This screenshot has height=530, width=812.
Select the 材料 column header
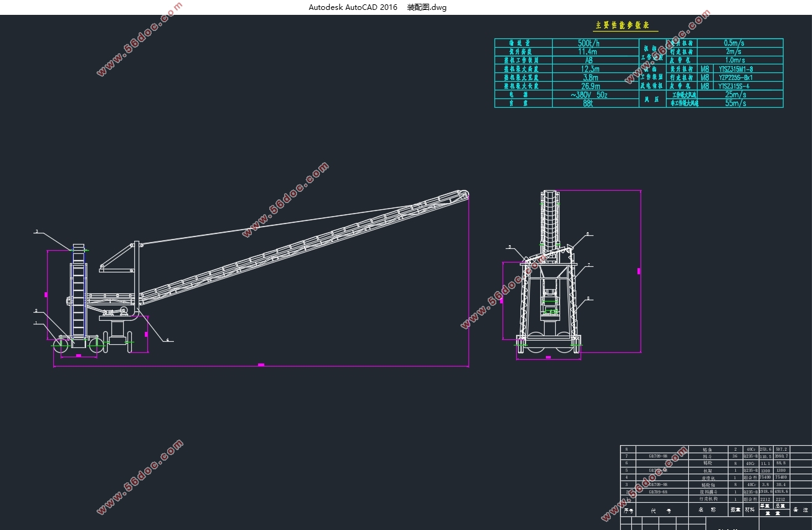[749, 510]
